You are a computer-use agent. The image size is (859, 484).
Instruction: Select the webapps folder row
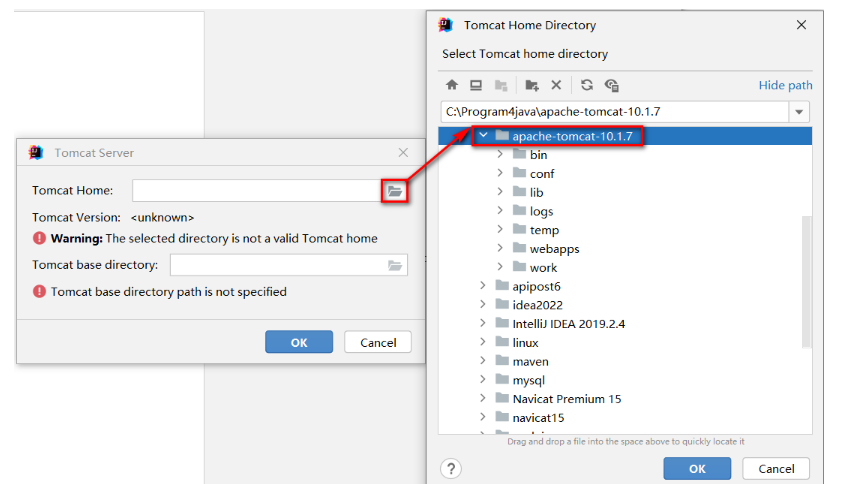pos(625,249)
